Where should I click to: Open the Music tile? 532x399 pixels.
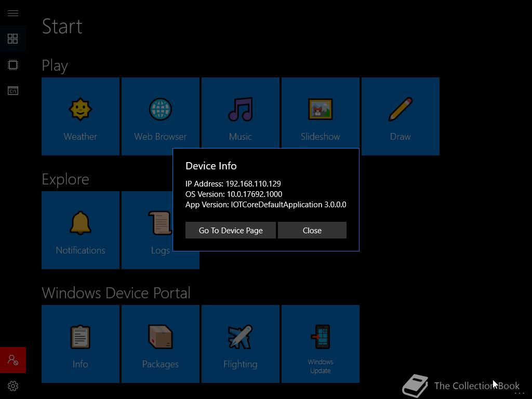click(241, 113)
